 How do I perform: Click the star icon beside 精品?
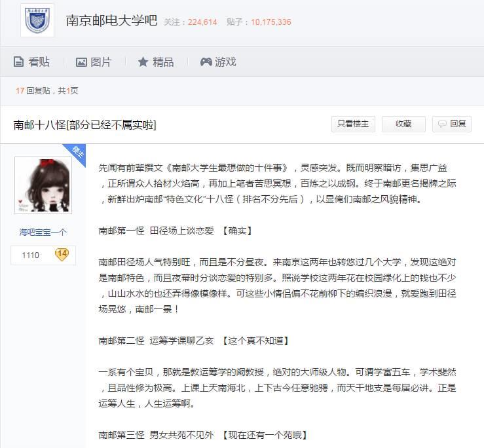pos(143,62)
